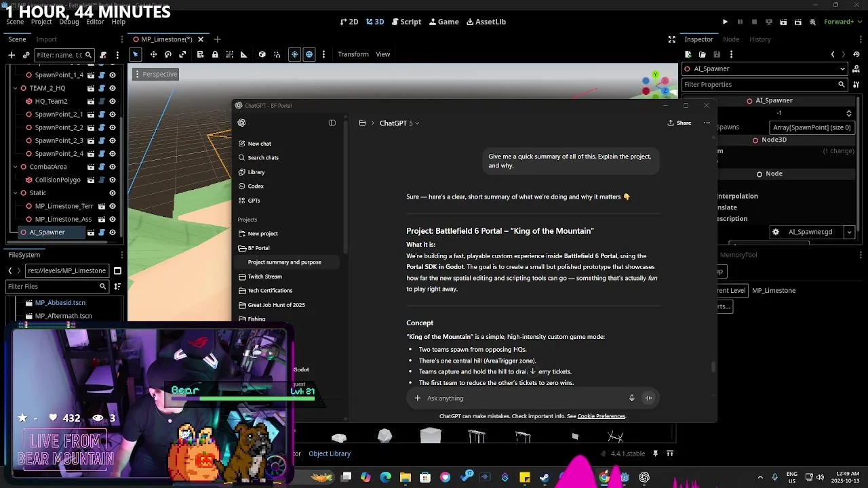Toggle the sun preview environment button
Viewport: 868px width, 488px height.
294,54
